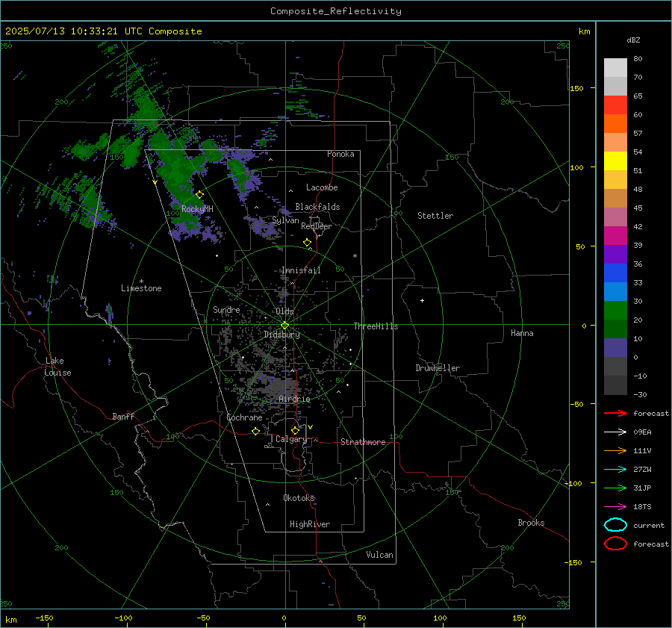Click the Calgary city label
Viewport: 672px width, 628px height.
click(291, 439)
